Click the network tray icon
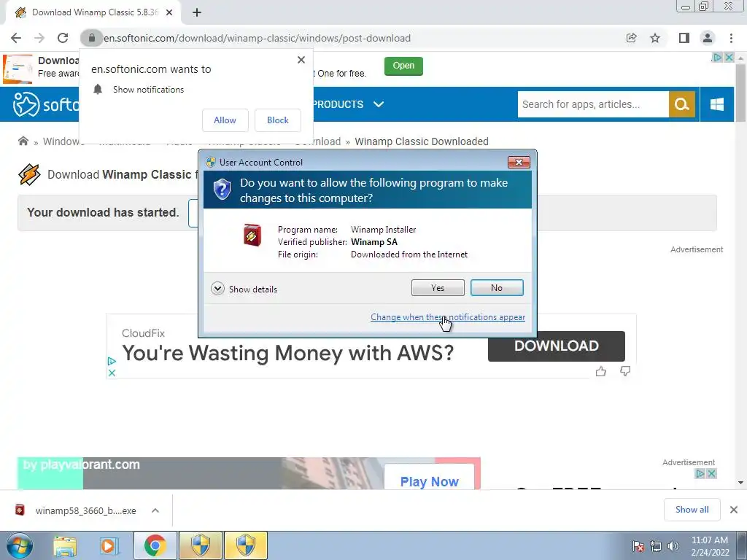The image size is (747, 560). 656,546
